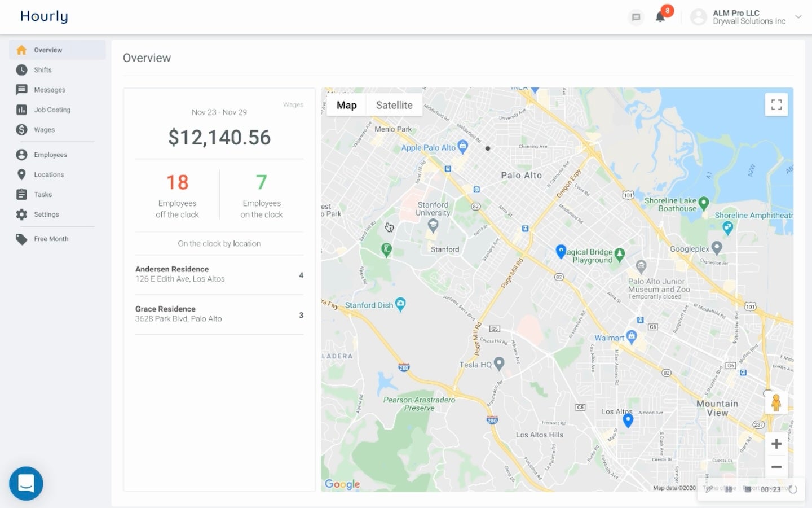Click the $12,140.56 wages total
The width and height of the screenshot is (812, 508).
point(219,138)
